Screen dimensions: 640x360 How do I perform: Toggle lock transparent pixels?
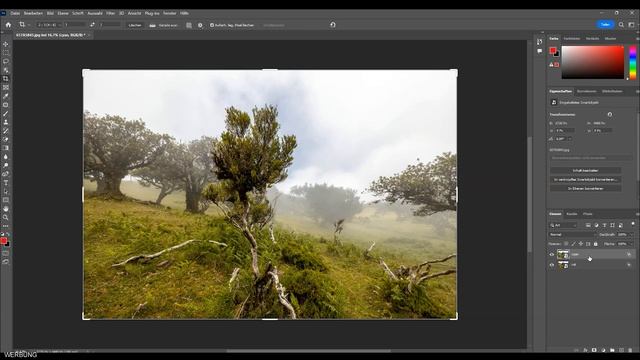click(x=566, y=244)
